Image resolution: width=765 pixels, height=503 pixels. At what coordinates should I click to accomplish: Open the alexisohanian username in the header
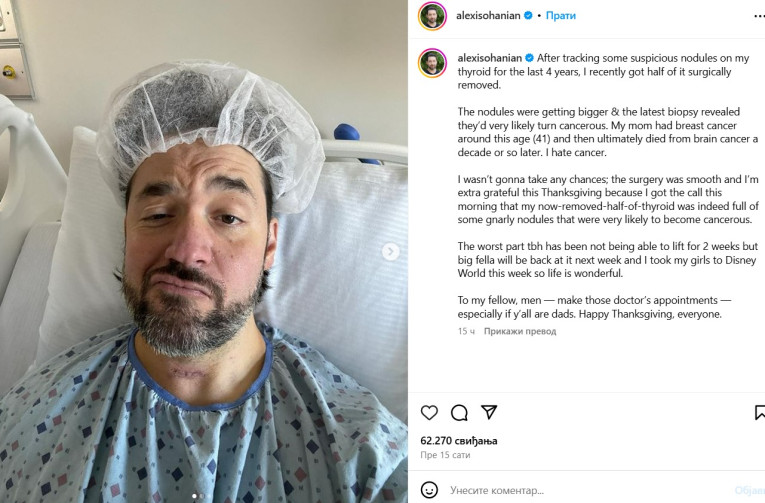point(488,16)
